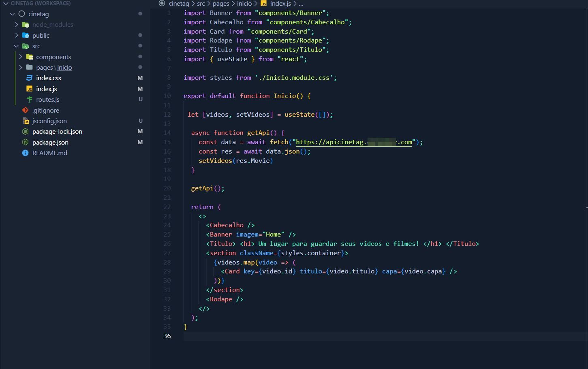Click the circle icon before cinetag breadcrumb
The width and height of the screenshot is (588, 369).
(x=162, y=3)
